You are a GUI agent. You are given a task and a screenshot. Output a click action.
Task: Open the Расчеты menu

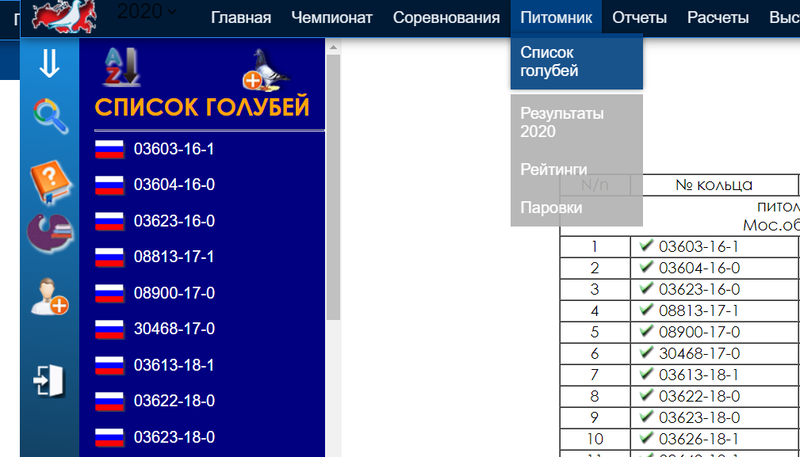click(718, 18)
